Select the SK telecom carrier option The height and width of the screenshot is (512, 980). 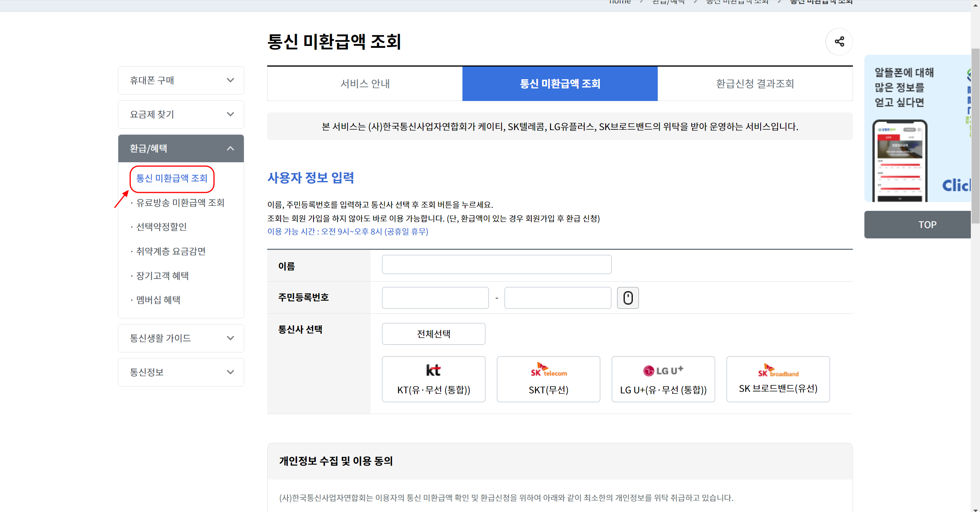coord(548,379)
